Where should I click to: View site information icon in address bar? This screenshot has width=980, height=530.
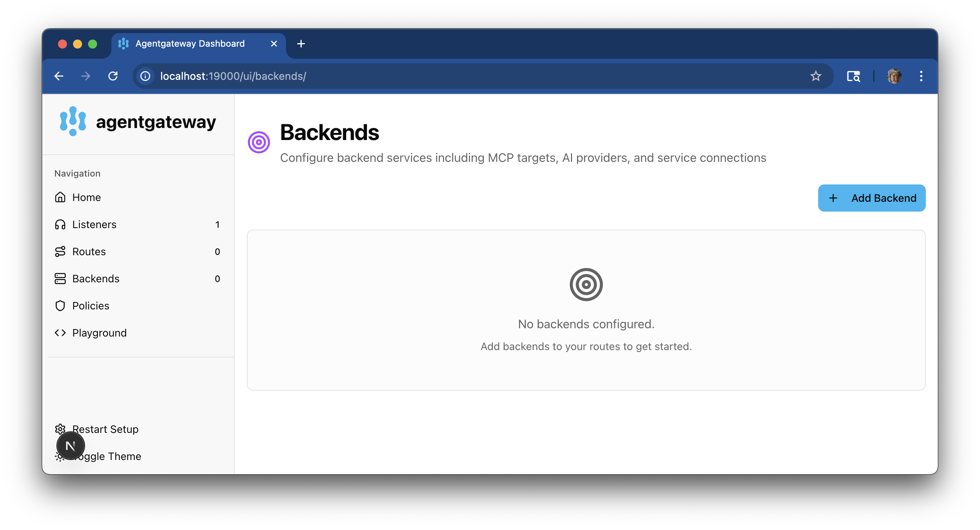click(x=145, y=76)
